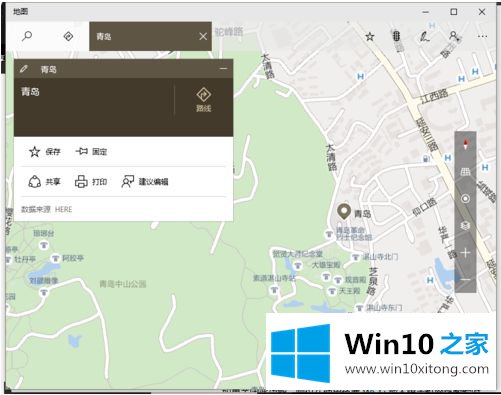
Task: Minimize the 青岛 info card
Action: 223,69
